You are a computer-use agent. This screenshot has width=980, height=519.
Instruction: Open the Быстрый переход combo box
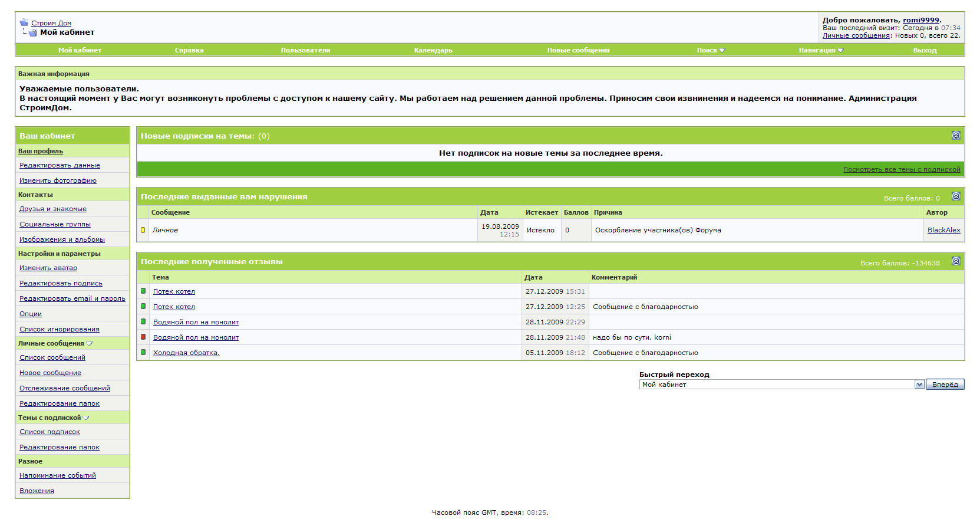(781, 385)
